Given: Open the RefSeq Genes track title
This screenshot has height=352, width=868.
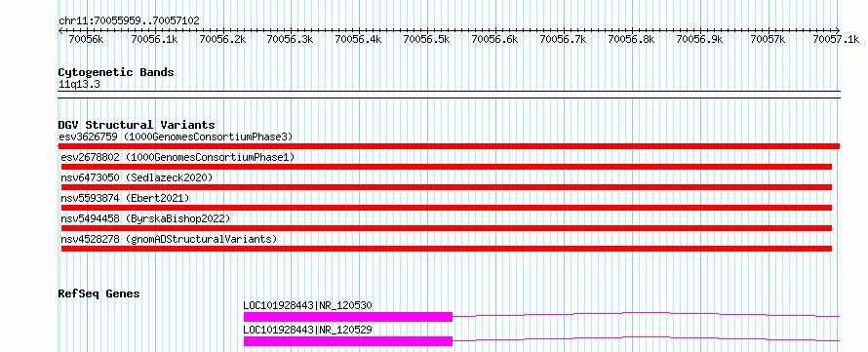Looking at the screenshot, I should pos(99,293).
